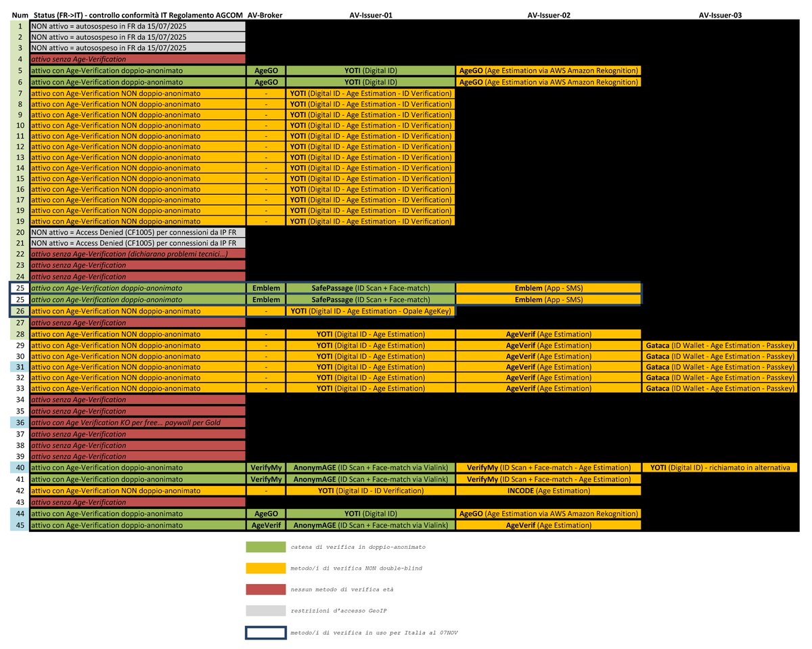Click row number 36 cell
The image size is (812, 649).
(x=20, y=422)
